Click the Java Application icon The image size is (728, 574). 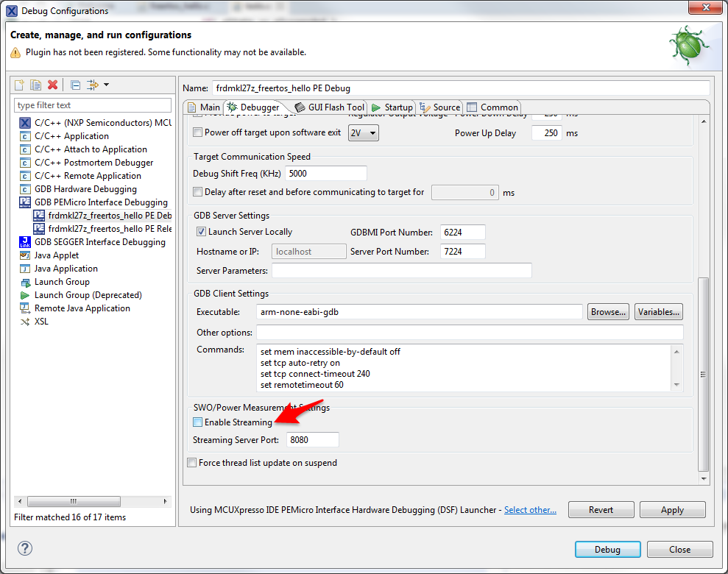pos(25,269)
